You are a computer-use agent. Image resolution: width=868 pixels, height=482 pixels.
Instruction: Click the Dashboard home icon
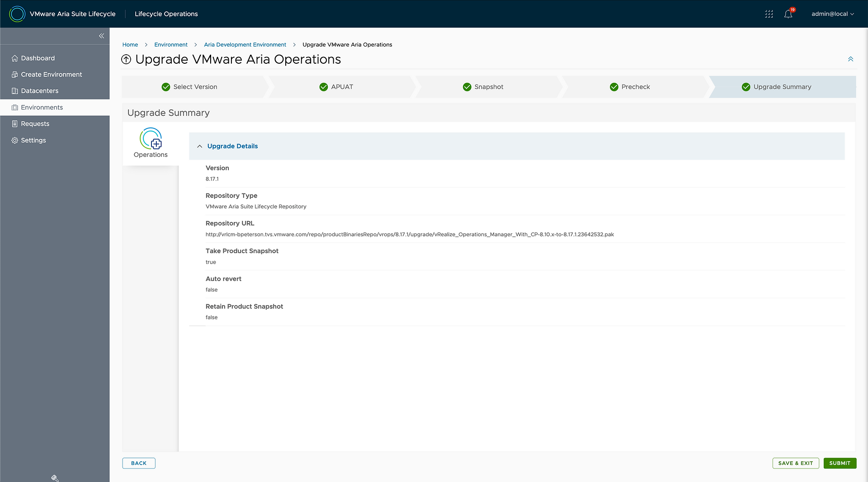pos(15,58)
